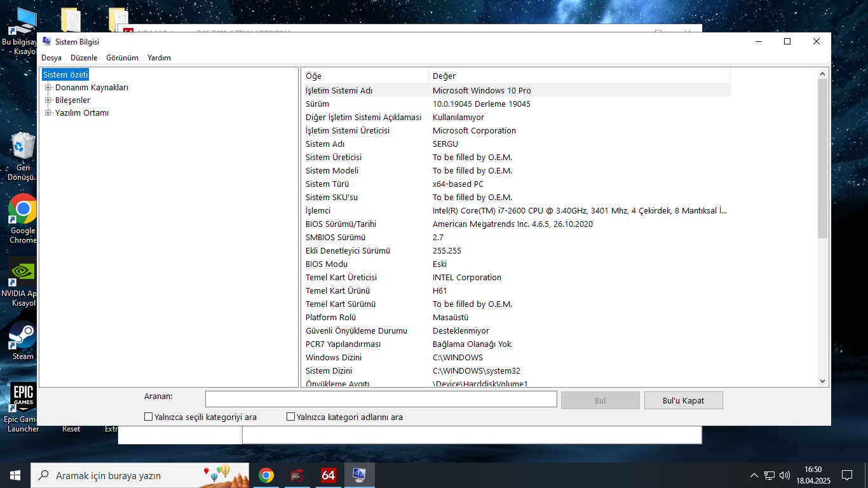Select the Donanım Kaynakları label
Screen dimensions: 868x488
pyautogui.click(x=92, y=88)
